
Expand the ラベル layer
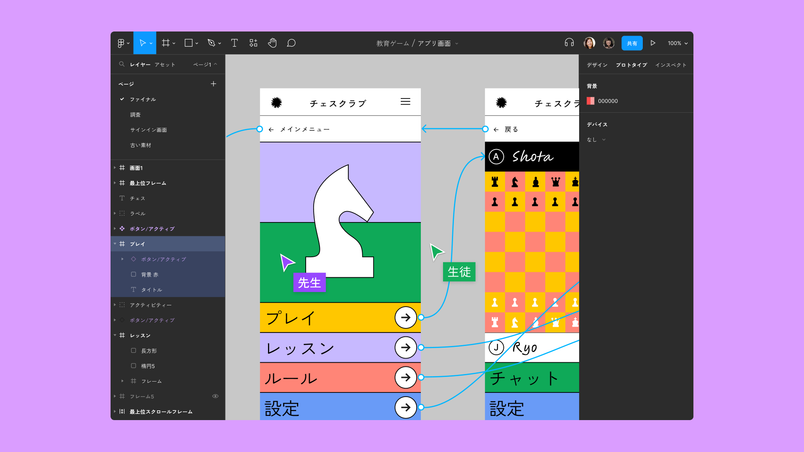(x=115, y=213)
